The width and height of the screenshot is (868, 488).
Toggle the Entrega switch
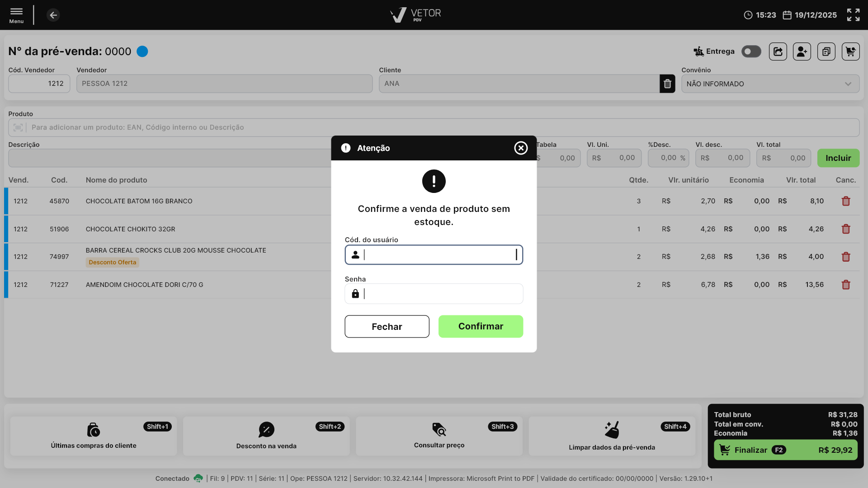click(751, 52)
